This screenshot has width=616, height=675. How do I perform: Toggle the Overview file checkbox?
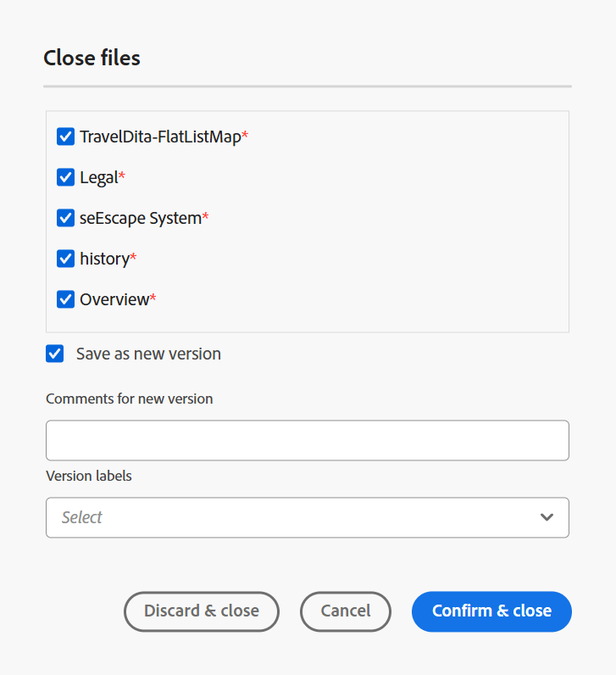coord(65,299)
